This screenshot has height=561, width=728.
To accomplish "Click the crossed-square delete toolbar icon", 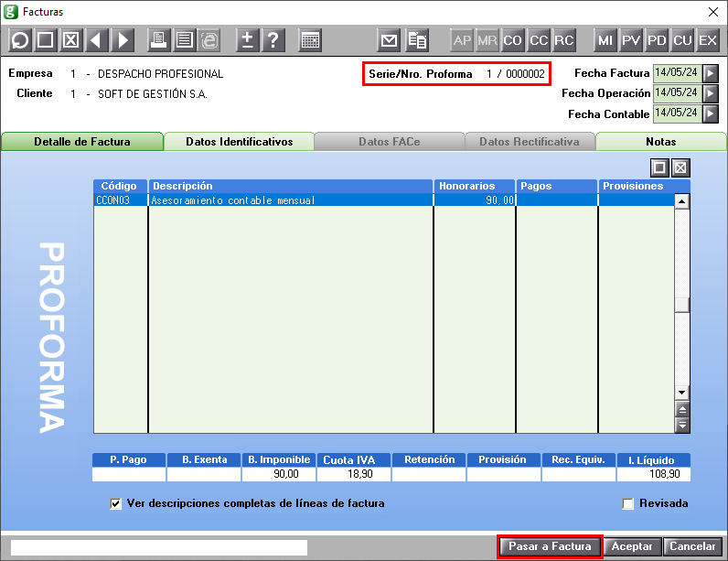I will 70,40.
